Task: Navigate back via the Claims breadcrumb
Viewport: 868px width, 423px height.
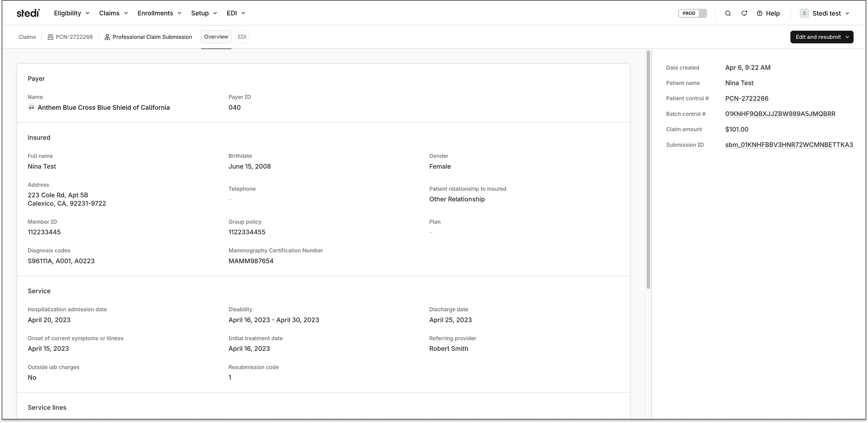Action: (27, 37)
